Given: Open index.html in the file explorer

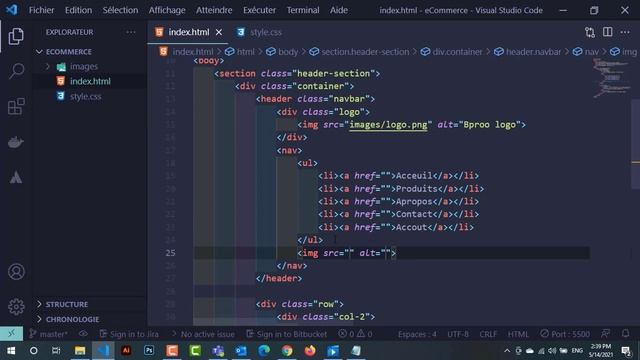Looking at the screenshot, I should pos(90,81).
